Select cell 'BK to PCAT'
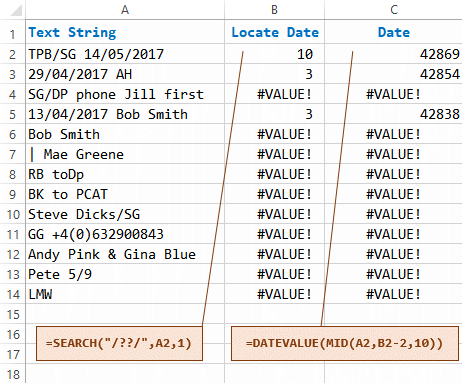 pyautogui.click(x=125, y=194)
